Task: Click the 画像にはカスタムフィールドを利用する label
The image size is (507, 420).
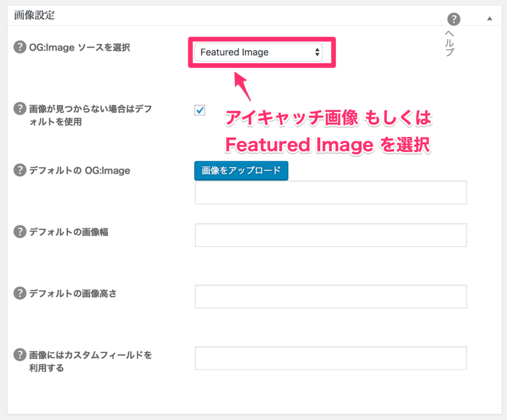Action: click(x=91, y=361)
